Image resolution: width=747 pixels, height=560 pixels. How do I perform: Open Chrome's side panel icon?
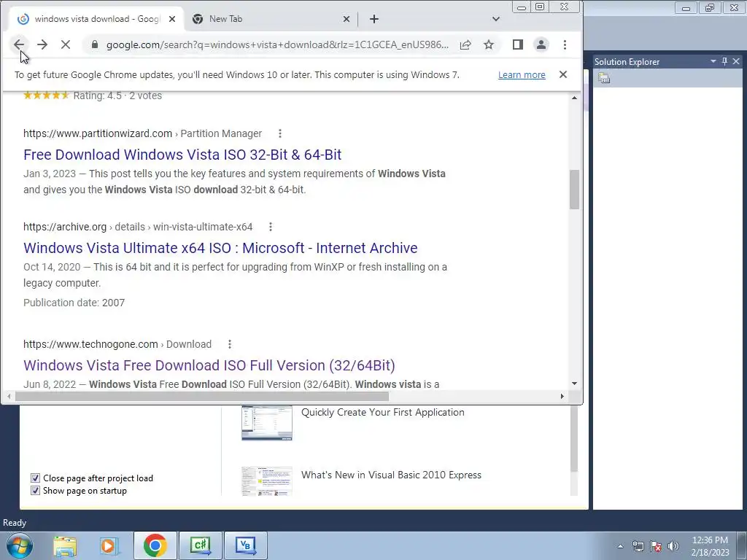[x=518, y=44]
